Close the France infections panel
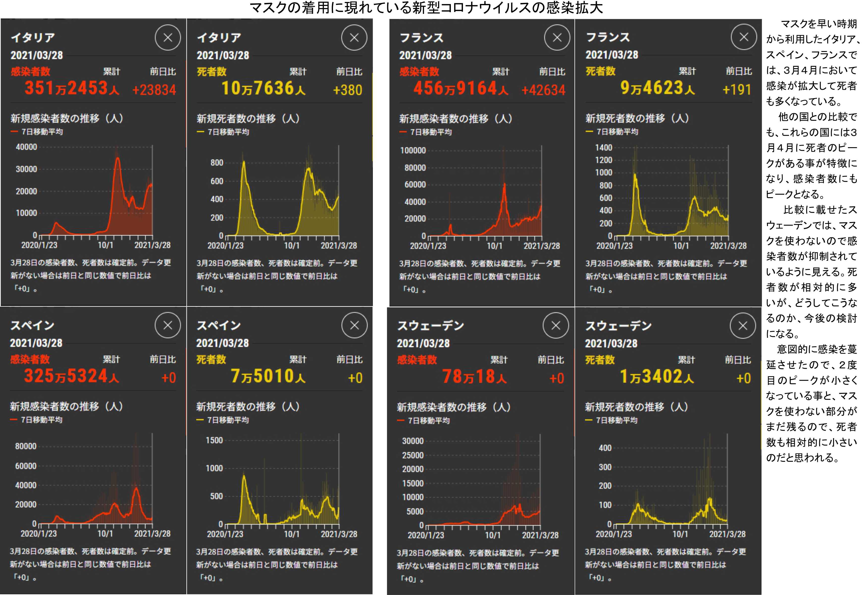 [x=557, y=37]
